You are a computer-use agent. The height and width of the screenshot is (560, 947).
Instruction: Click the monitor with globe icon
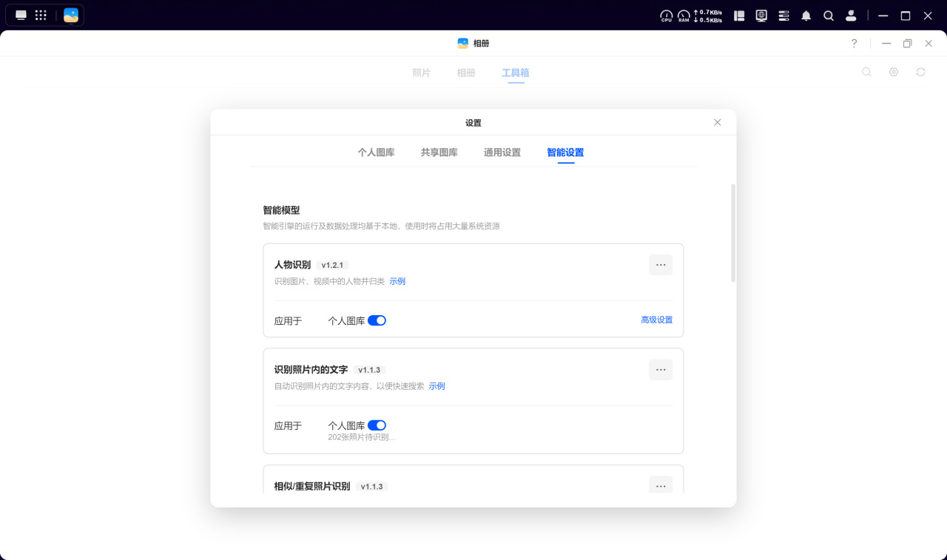(x=761, y=16)
